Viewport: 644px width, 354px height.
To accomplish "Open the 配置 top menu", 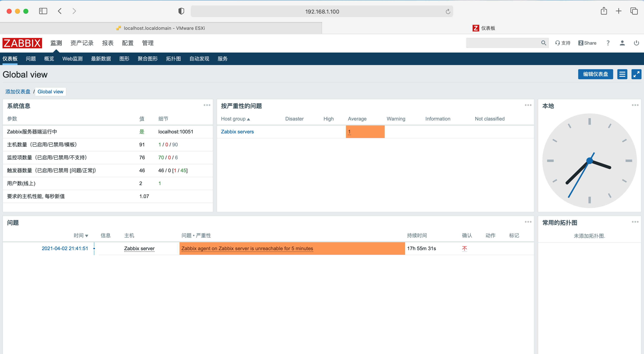I will point(128,43).
